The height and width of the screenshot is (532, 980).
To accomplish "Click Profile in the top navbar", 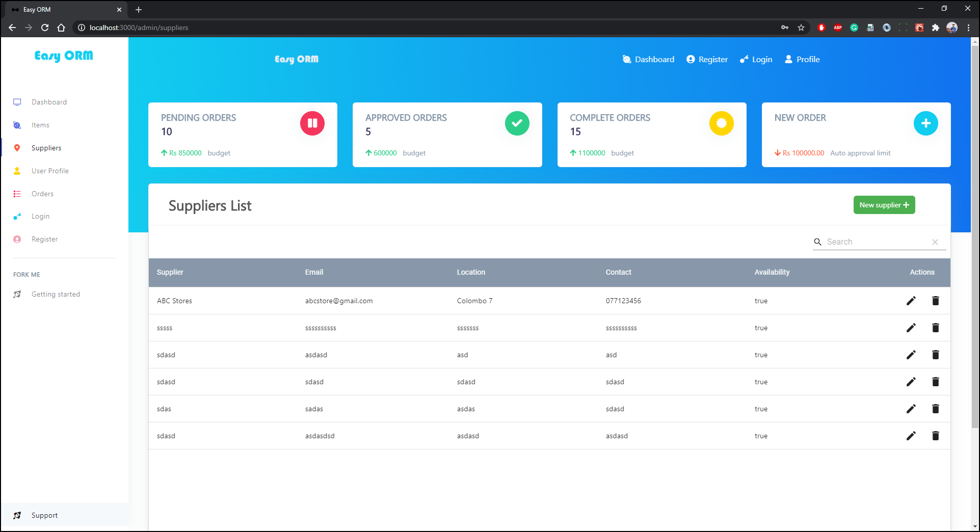I will 802,59.
